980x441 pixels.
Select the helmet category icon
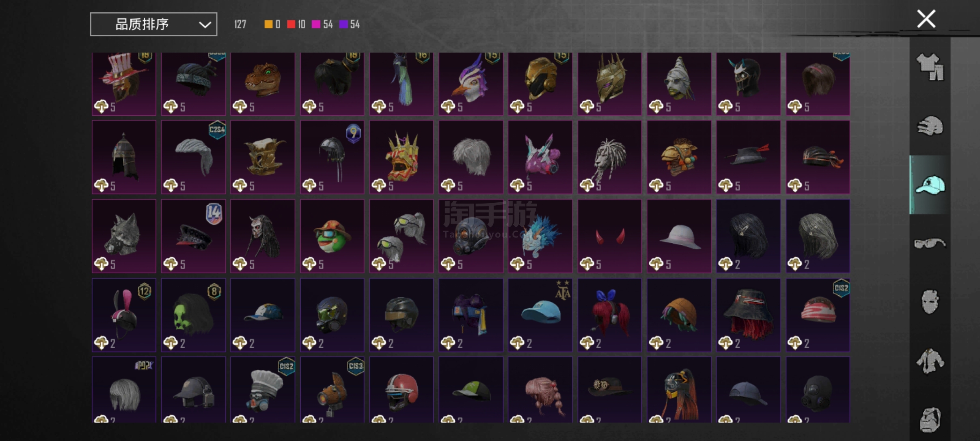[930, 126]
